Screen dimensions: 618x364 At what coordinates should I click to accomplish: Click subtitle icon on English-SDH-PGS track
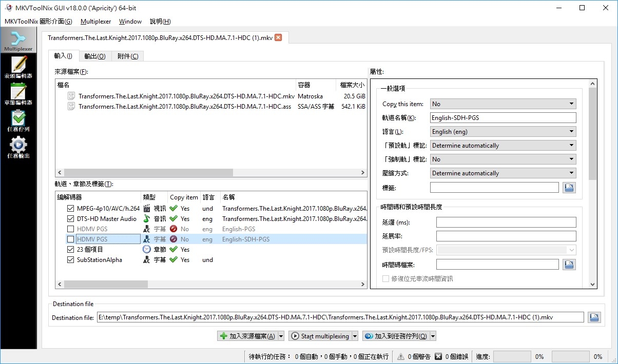coord(147,239)
